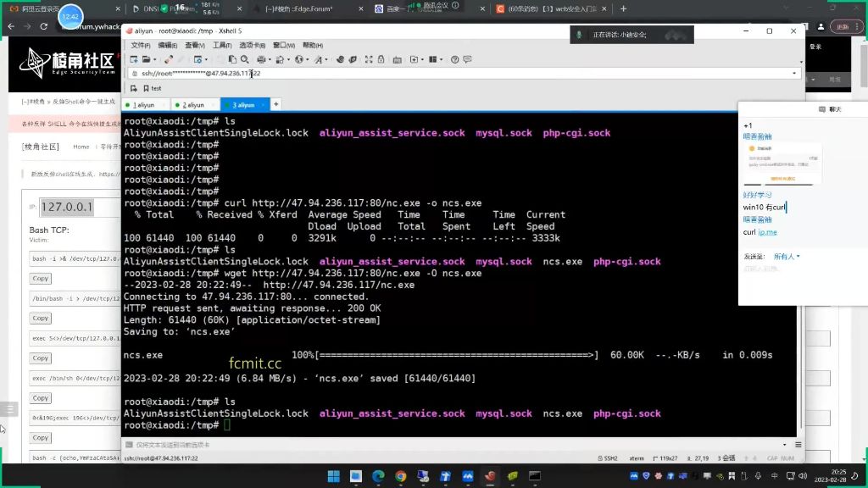The height and width of the screenshot is (488, 868).
Task: Click the Copy button under 'exec /bin/sh' command
Action: coord(41,398)
